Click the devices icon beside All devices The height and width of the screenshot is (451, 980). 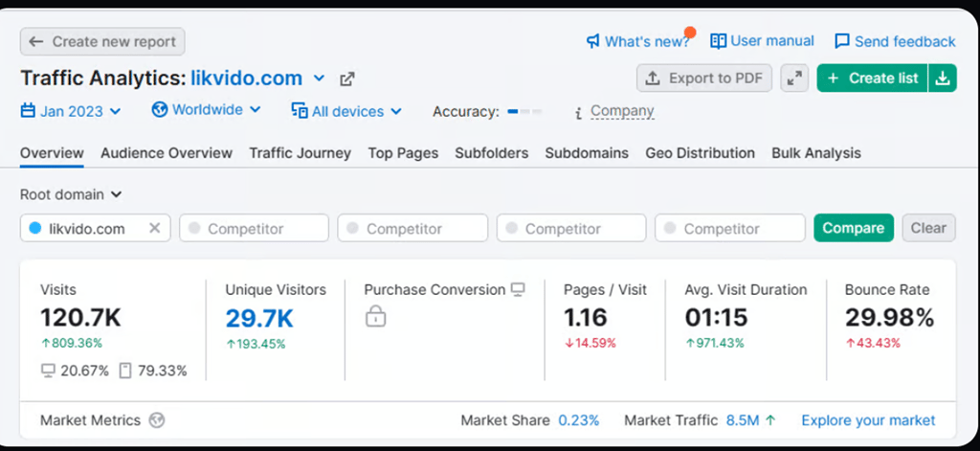pyautogui.click(x=300, y=111)
